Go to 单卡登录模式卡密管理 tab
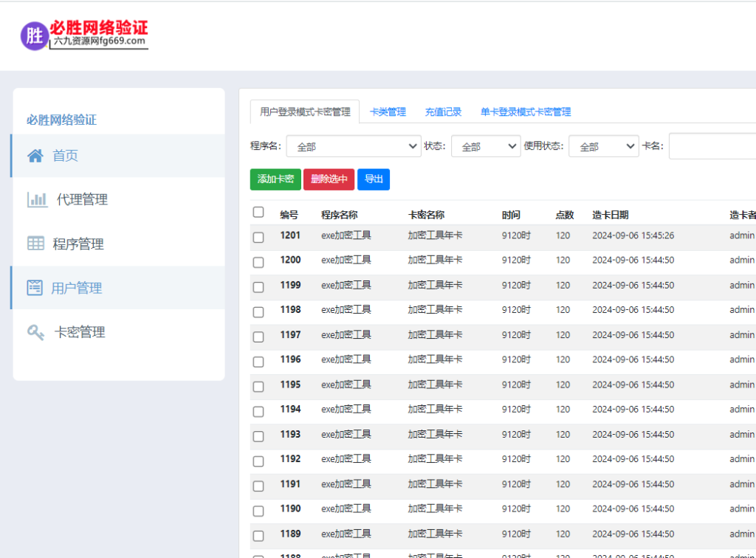 coord(525,112)
